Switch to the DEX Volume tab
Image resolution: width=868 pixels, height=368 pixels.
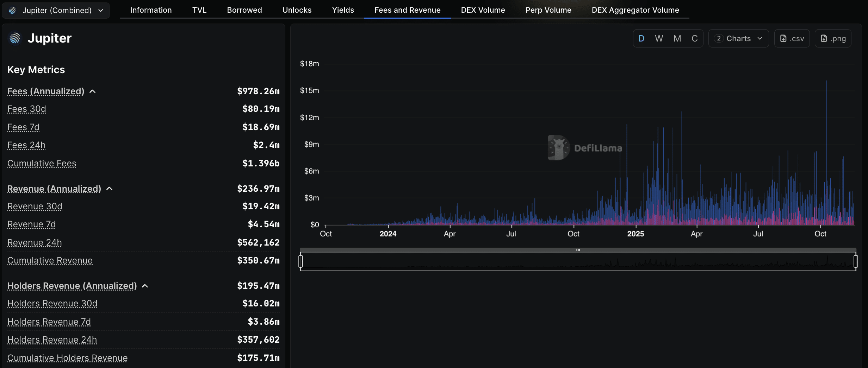coord(483,10)
